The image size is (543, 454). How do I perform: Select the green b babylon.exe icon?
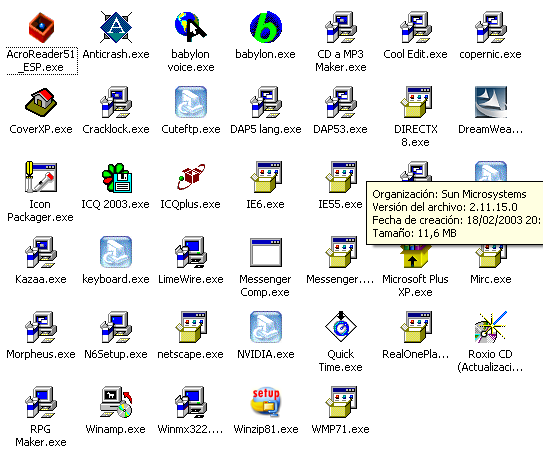(266, 27)
